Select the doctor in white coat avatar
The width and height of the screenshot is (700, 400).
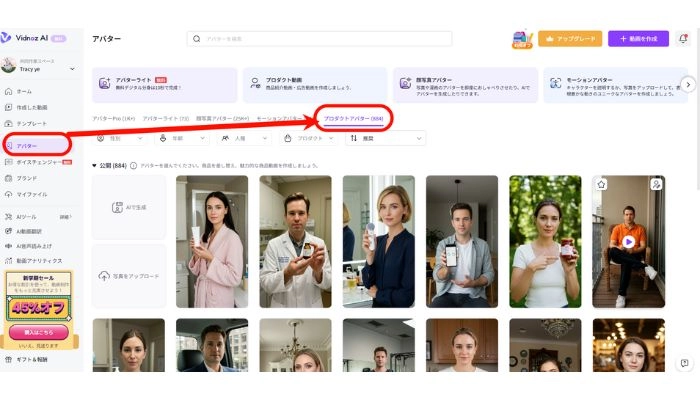(x=296, y=242)
